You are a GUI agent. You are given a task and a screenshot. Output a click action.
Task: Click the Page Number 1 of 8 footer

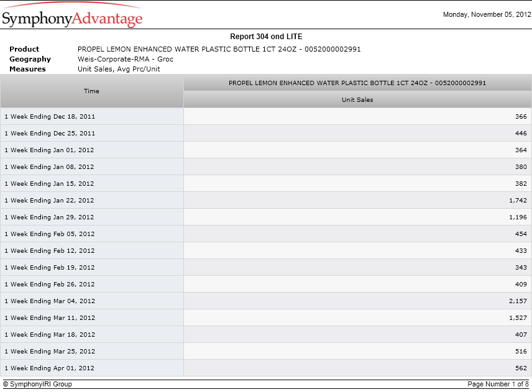(x=498, y=384)
